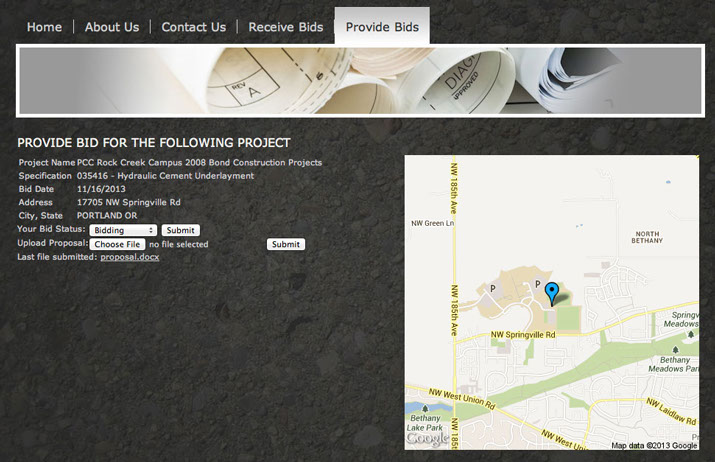
Task: Submit the uploaded proposal file
Action: pyautogui.click(x=286, y=244)
